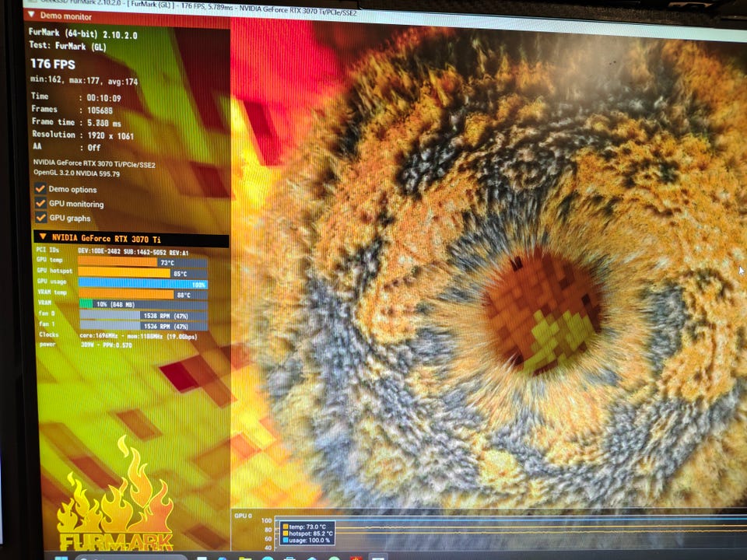
Task: Click the Frames value '105688'
Action: 100,110
